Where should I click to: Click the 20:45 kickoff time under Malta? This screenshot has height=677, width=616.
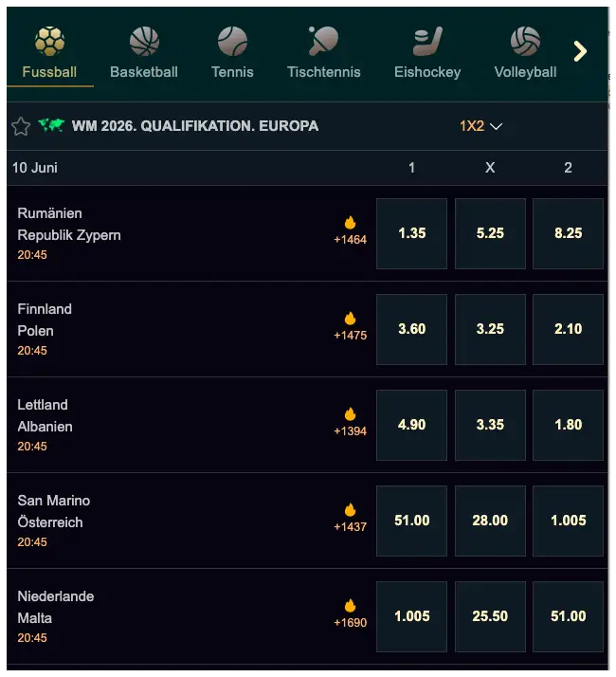[x=32, y=638]
